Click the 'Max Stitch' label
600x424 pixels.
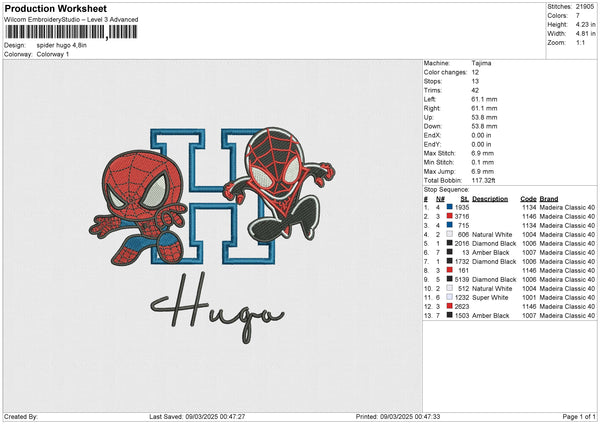click(440, 153)
